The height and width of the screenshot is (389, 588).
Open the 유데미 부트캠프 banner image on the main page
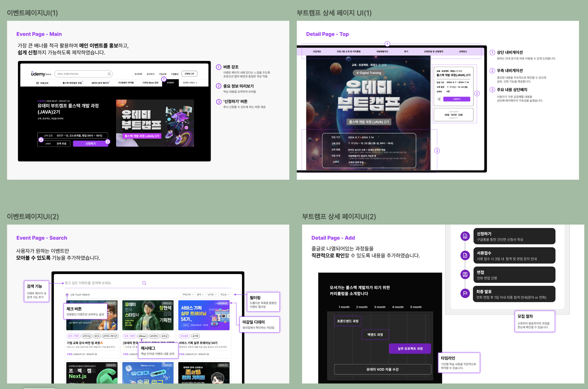click(155, 123)
